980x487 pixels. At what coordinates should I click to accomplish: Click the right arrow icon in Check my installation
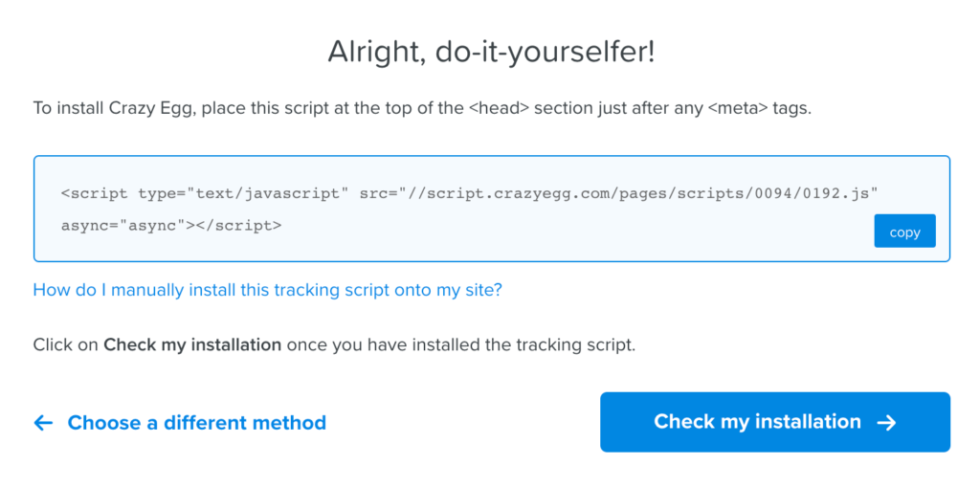click(886, 423)
